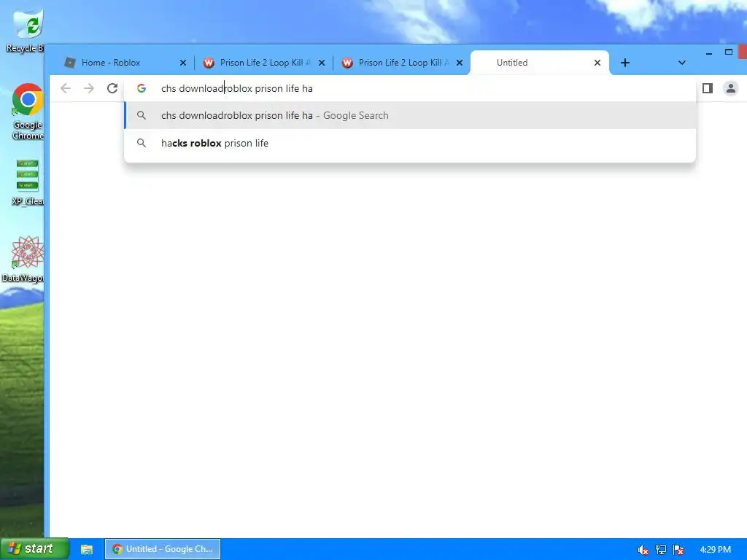Close the first Prison Life 2 Loop Kill tab
The width and height of the screenshot is (747, 560).
tap(322, 63)
